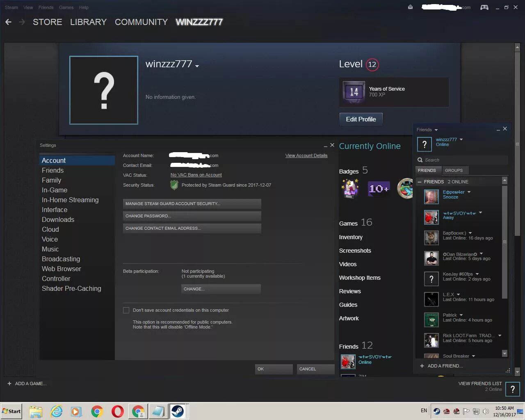Screen dimensions: 525x420
Task: Click the Years of Service badge icon
Action: click(x=354, y=92)
